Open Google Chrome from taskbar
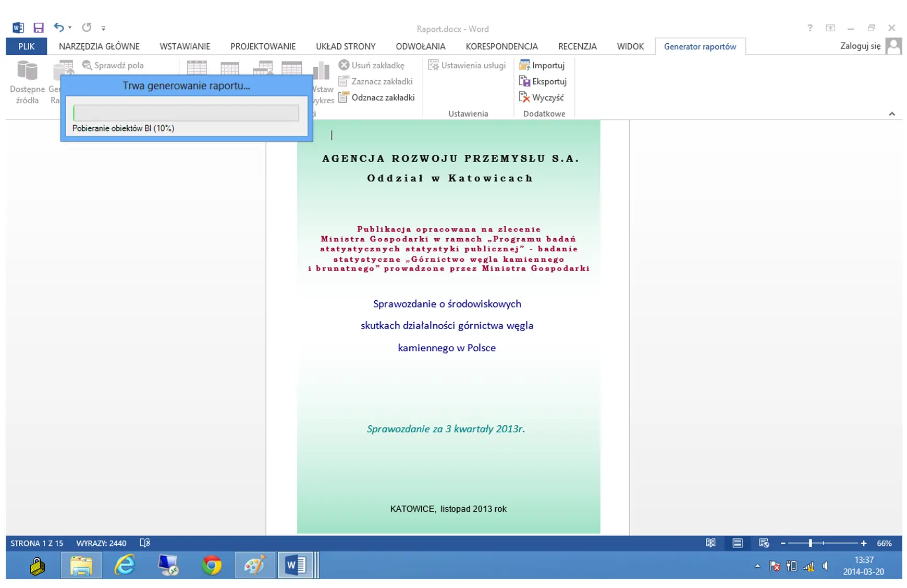 pyautogui.click(x=212, y=566)
